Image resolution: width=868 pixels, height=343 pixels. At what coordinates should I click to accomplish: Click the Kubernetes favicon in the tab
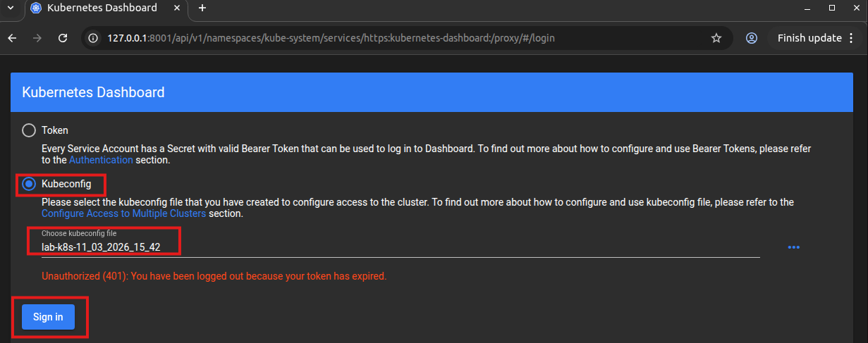(37, 8)
